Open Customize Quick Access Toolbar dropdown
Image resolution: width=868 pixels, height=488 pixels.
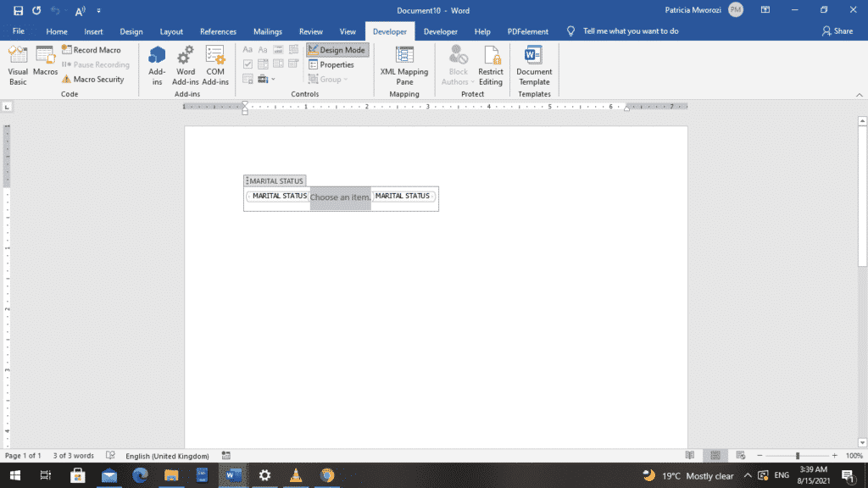pyautogui.click(x=99, y=10)
